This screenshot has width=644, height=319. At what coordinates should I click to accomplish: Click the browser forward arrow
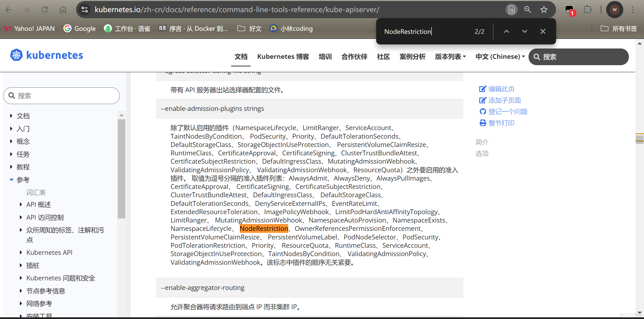click(26, 10)
